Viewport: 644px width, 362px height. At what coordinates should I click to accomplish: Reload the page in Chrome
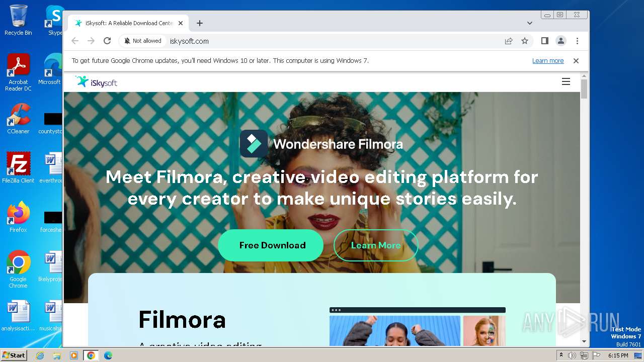(x=107, y=41)
